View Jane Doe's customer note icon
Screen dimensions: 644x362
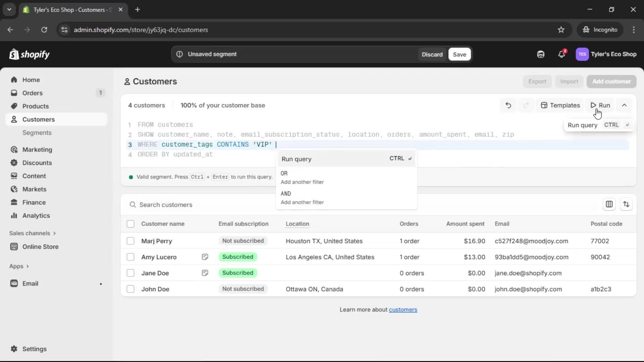click(205, 273)
